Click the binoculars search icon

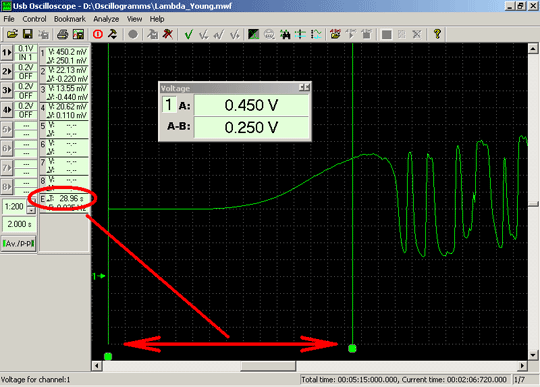coord(285,34)
